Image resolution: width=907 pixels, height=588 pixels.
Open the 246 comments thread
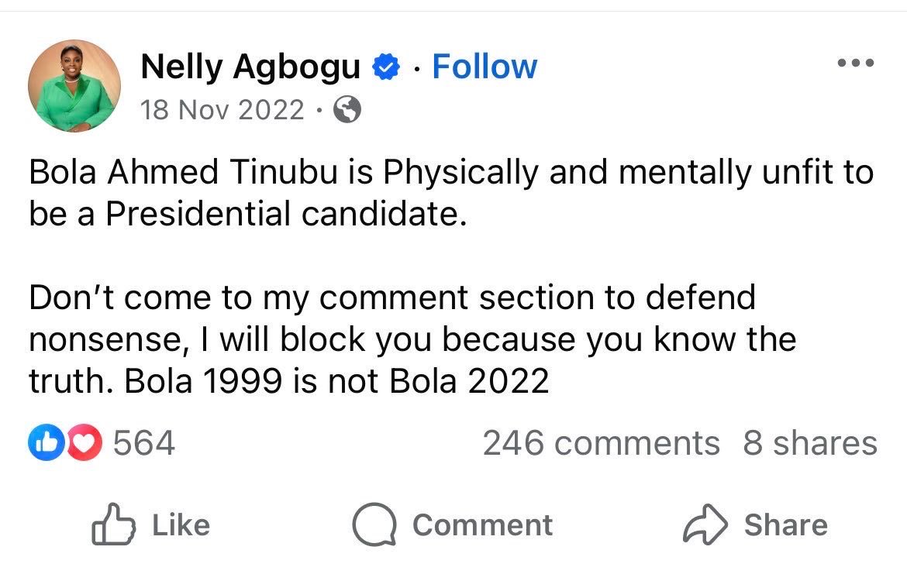[x=601, y=443]
